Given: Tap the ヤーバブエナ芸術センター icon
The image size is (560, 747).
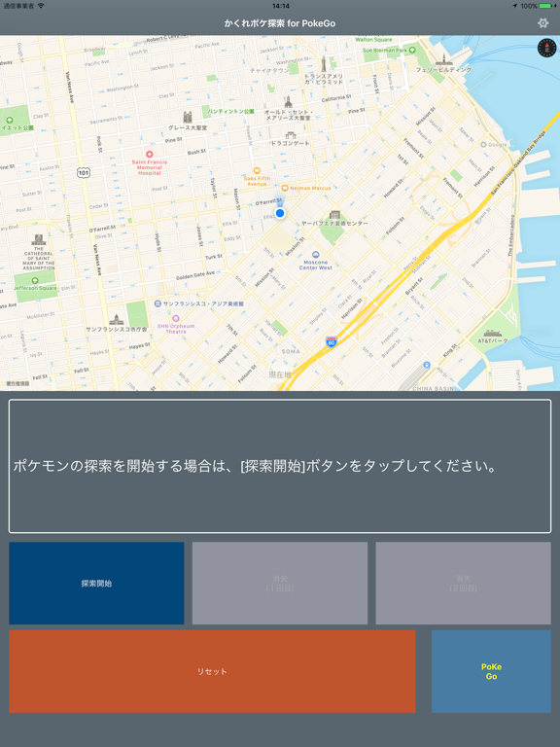Looking at the screenshot, I should coord(334,214).
